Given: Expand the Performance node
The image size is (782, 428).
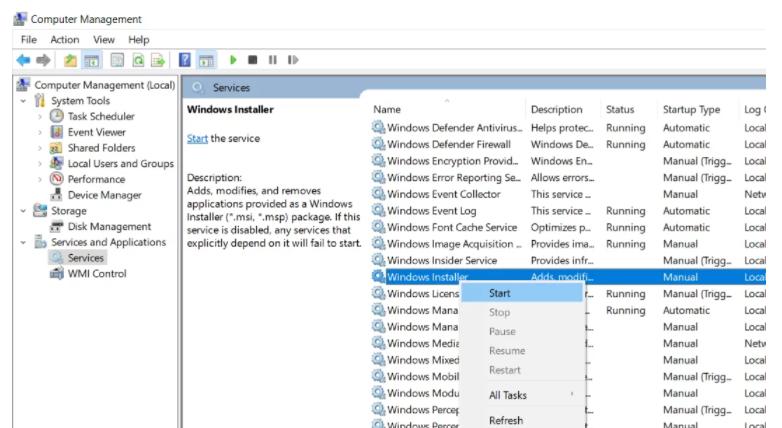Looking at the screenshot, I should [40, 180].
